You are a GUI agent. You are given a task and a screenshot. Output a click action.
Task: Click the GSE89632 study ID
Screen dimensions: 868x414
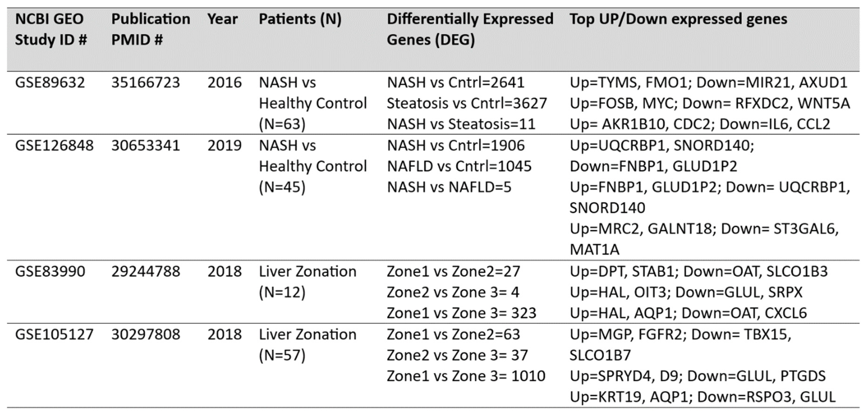[x=50, y=83]
